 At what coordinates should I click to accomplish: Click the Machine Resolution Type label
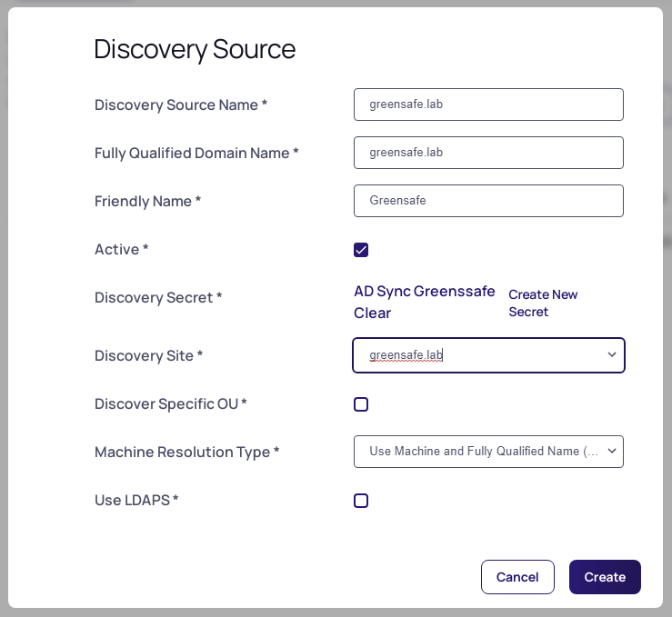(x=186, y=453)
